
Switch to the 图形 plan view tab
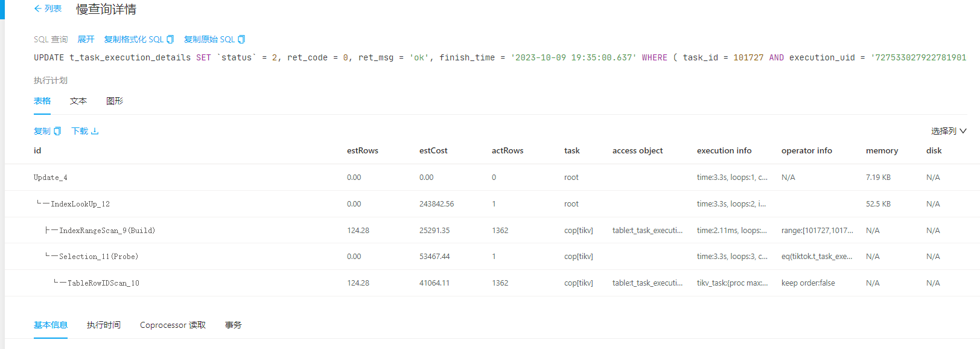click(x=115, y=101)
